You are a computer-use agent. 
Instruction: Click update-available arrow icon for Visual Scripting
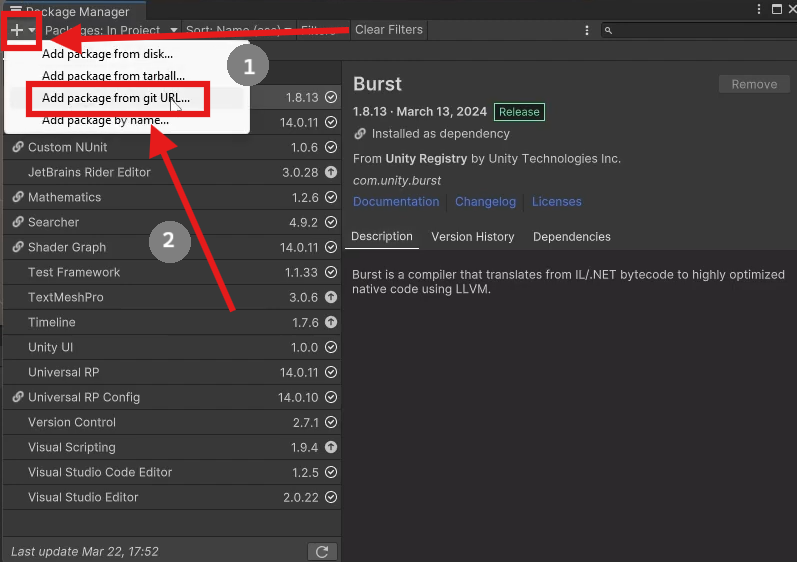(x=331, y=447)
